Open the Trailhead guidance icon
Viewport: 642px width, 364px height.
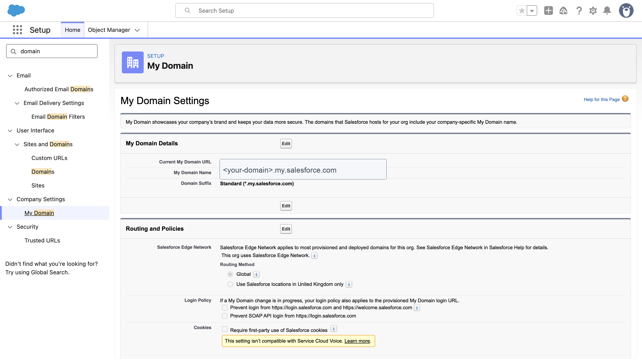tap(563, 11)
